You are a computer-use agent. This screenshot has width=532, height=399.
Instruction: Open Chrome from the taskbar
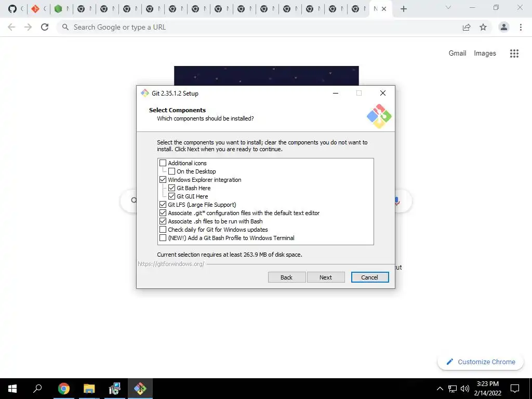64,389
